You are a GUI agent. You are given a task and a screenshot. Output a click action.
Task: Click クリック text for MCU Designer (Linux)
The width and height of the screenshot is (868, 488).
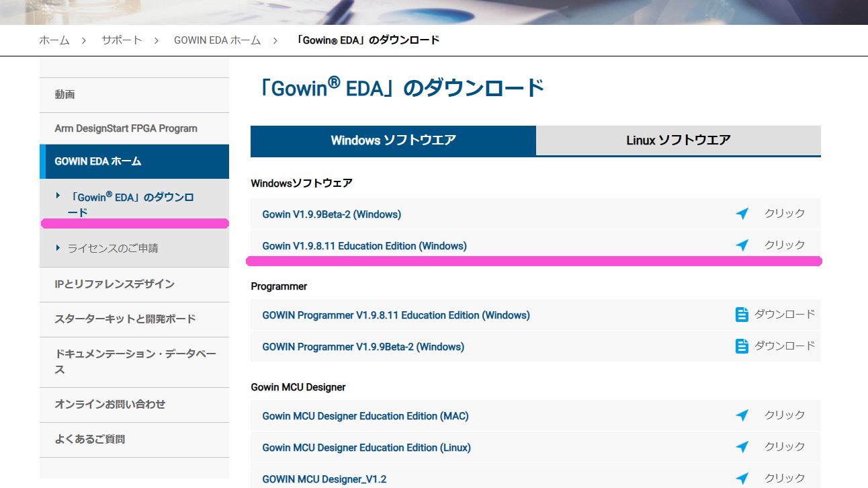tap(785, 447)
